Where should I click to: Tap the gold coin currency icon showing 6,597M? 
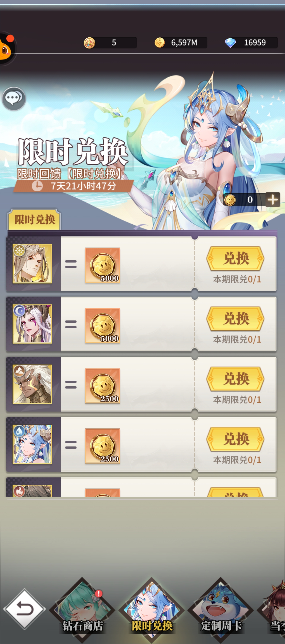160,43
